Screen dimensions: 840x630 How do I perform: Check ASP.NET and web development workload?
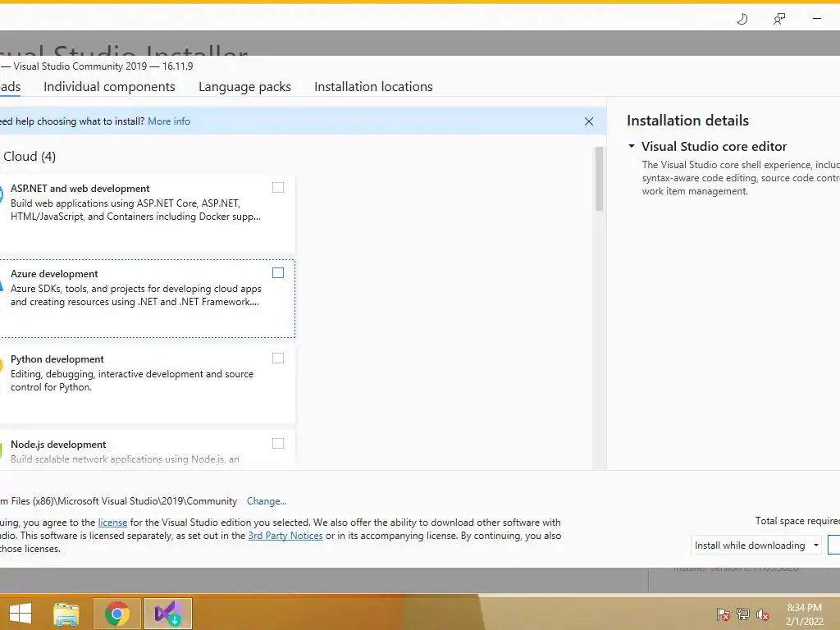click(x=278, y=188)
